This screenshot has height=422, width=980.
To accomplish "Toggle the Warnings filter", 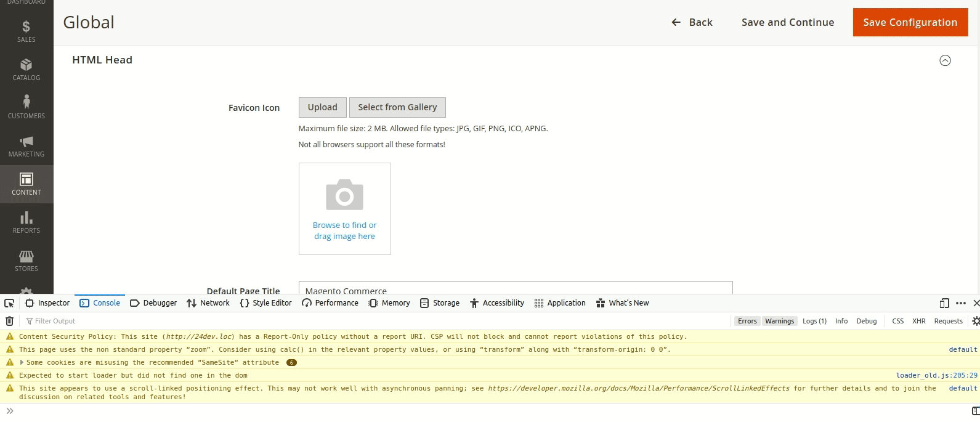I will (780, 321).
